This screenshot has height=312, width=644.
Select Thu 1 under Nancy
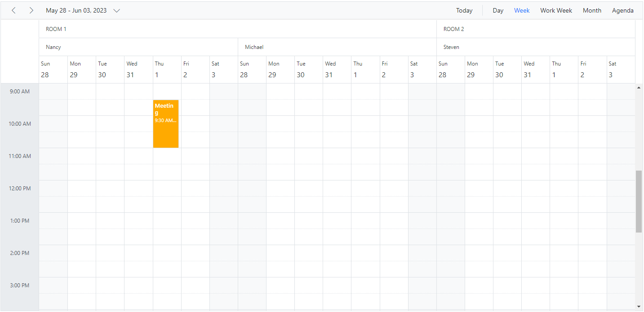point(167,70)
